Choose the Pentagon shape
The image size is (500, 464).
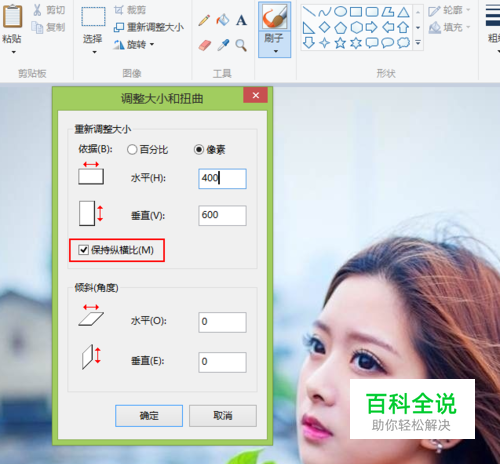[340, 27]
